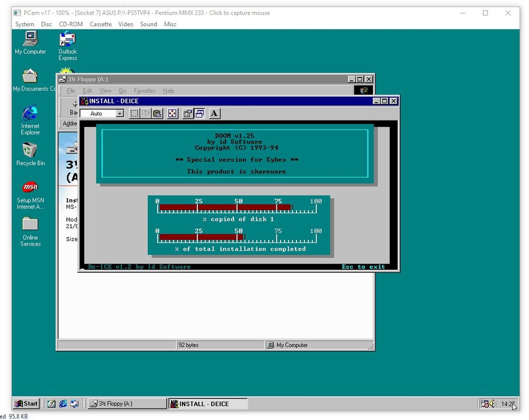Screen dimensions: 529x420
Task: Open the Recycle Bin desktop icon
Action: point(30,150)
